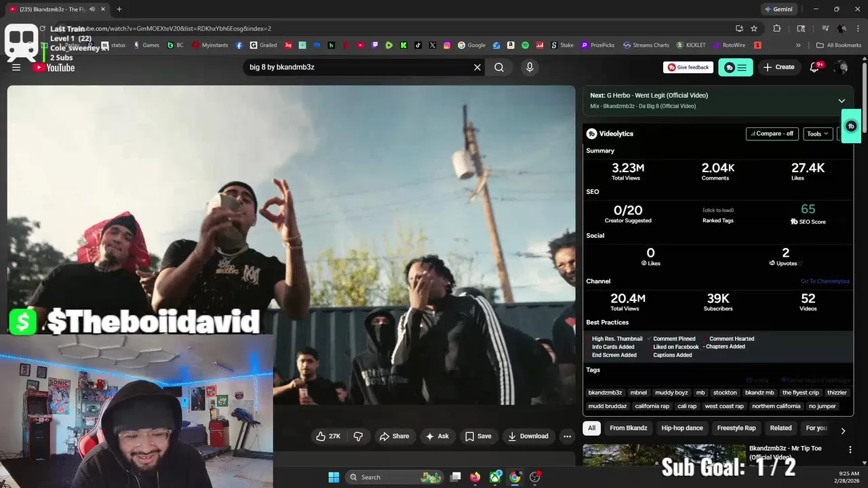Screen dimensions: 868x488
Task: Load ranked tags via click to load
Action: (x=718, y=210)
